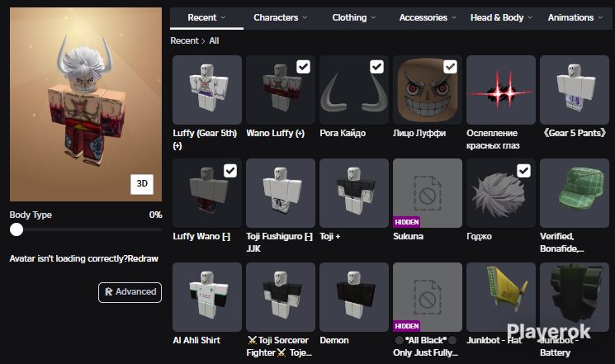Equip the Ослепление красных глаз accessory
The height and width of the screenshot is (364, 615).
point(501,90)
